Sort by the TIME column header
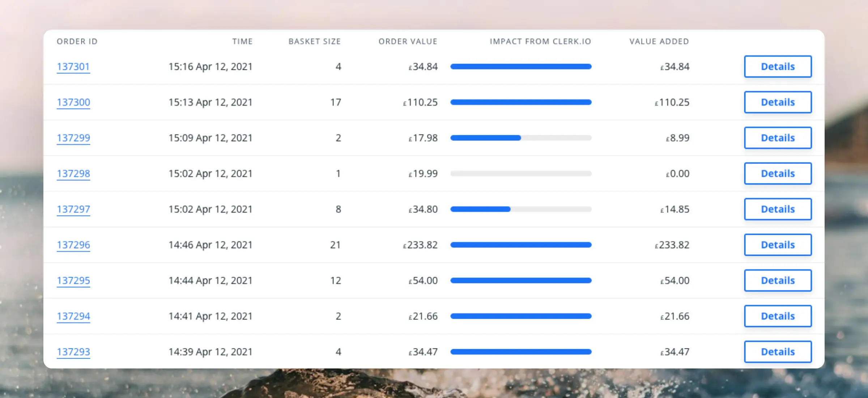Screen dimensions: 868x398 242,41
